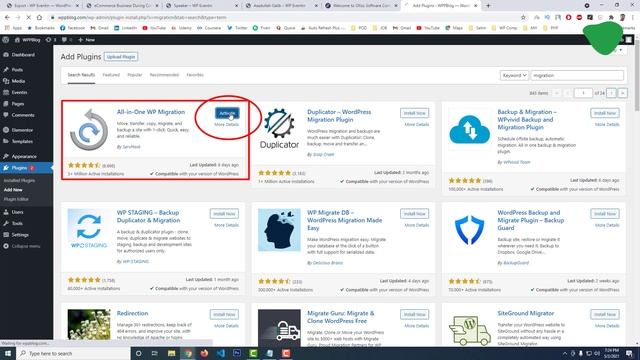Install the Duplicator WordPress Migration Plugin
The height and width of the screenshot is (360, 640).
coord(414,113)
